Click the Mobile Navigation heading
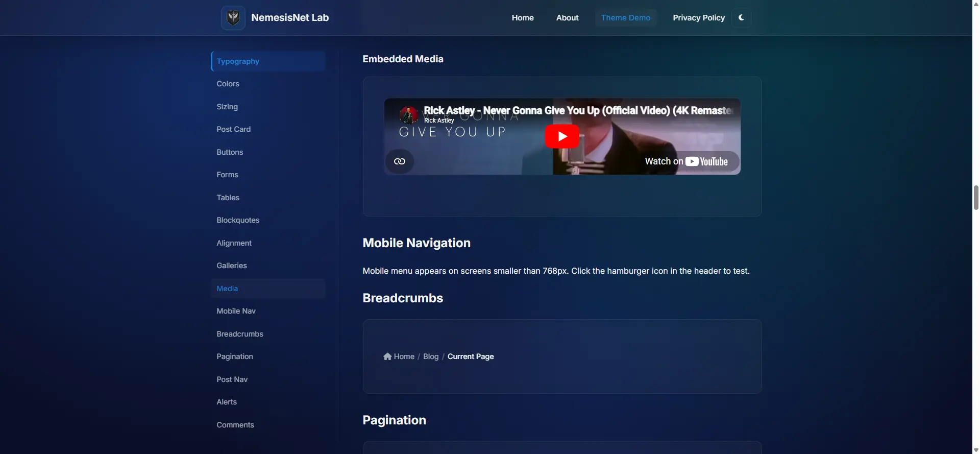 tap(416, 243)
